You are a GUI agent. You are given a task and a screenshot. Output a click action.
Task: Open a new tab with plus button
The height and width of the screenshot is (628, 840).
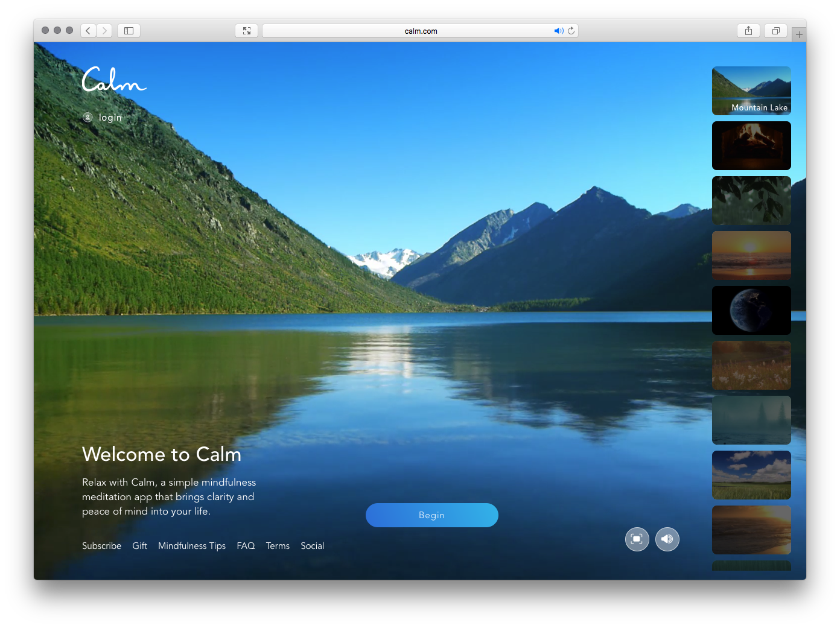[x=798, y=35]
